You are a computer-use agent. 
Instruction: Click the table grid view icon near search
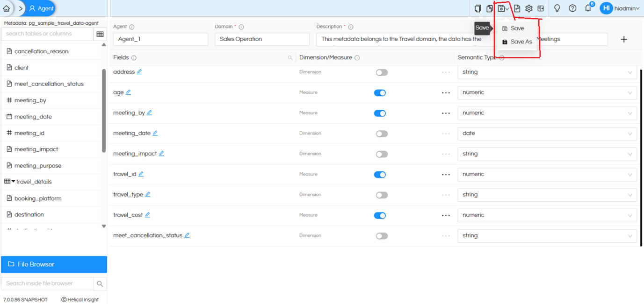click(100, 34)
